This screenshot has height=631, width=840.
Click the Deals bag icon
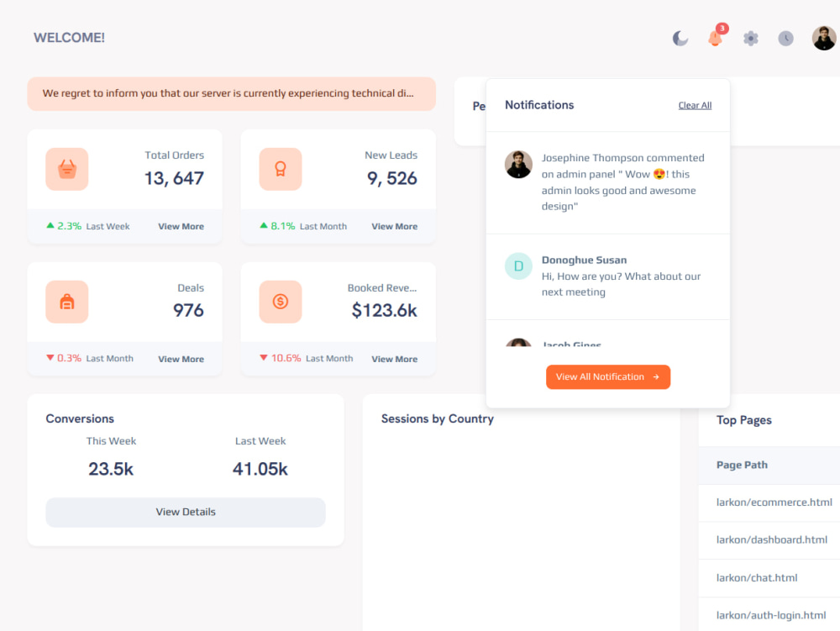(67, 302)
